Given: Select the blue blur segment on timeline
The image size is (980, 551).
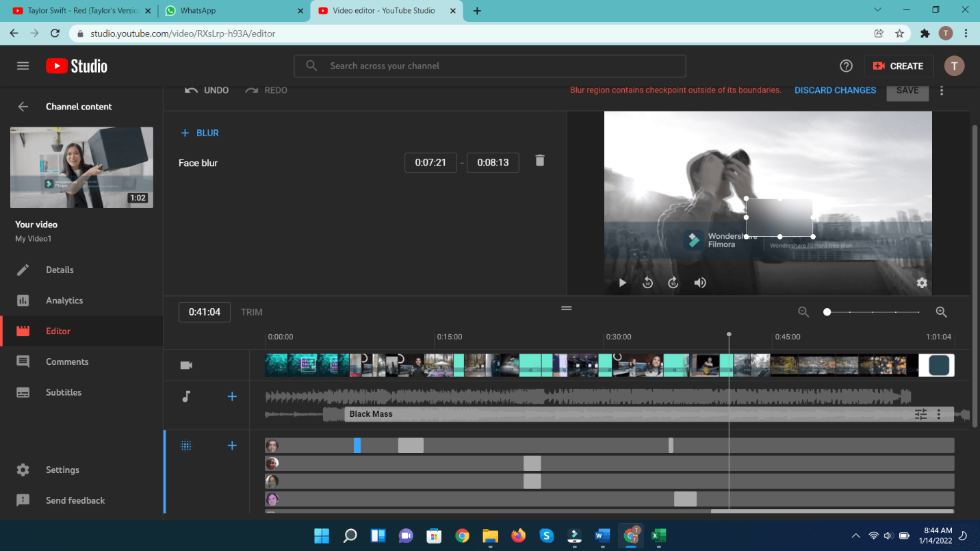Looking at the screenshot, I should pyautogui.click(x=357, y=446).
